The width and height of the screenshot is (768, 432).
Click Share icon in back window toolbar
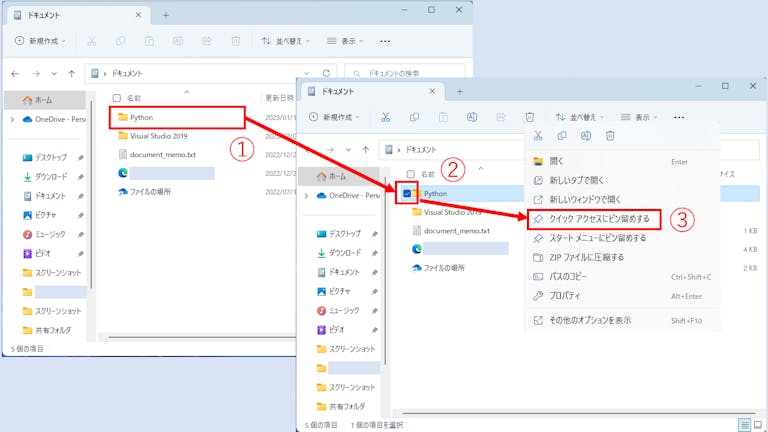tap(207, 41)
